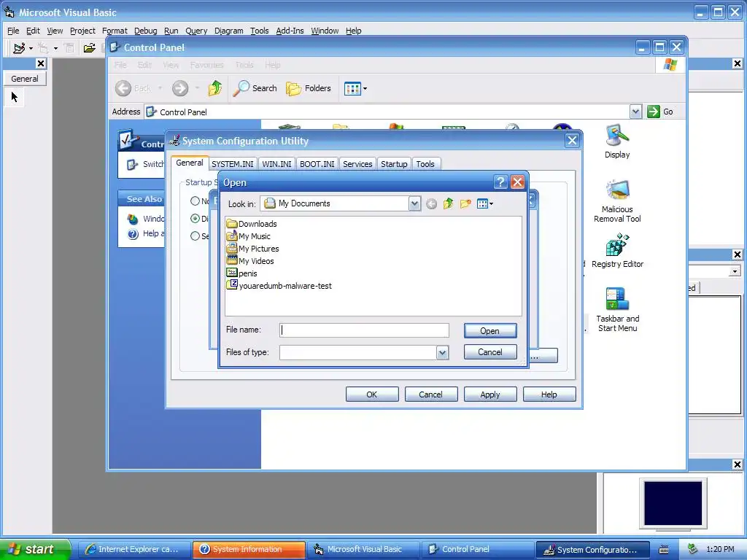
Task: Click the Switch to Category View icon
Action: (x=132, y=164)
